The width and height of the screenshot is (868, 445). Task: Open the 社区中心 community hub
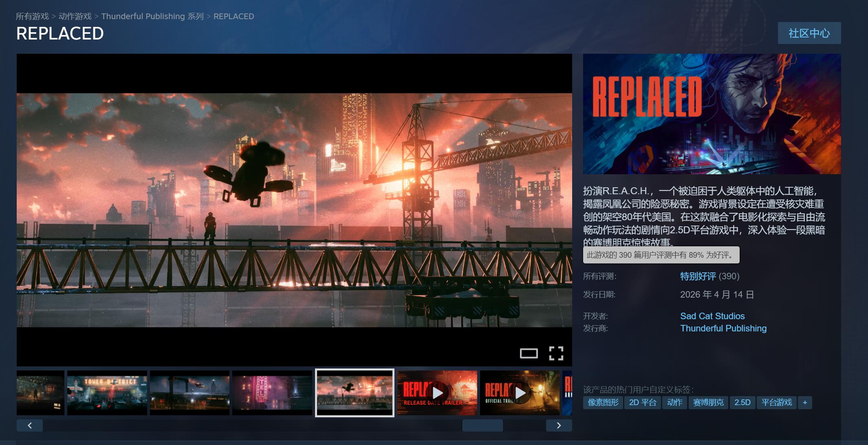click(x=809, y=33)
